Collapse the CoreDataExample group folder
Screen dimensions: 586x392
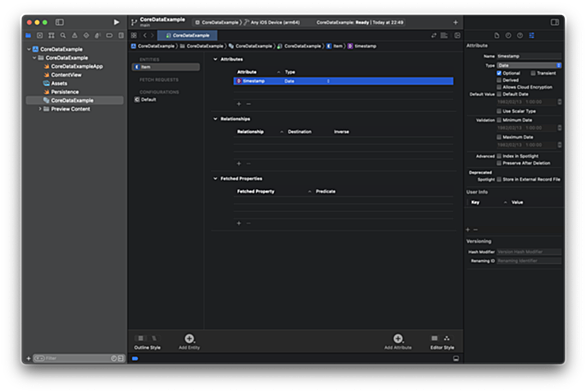[34, 58]
